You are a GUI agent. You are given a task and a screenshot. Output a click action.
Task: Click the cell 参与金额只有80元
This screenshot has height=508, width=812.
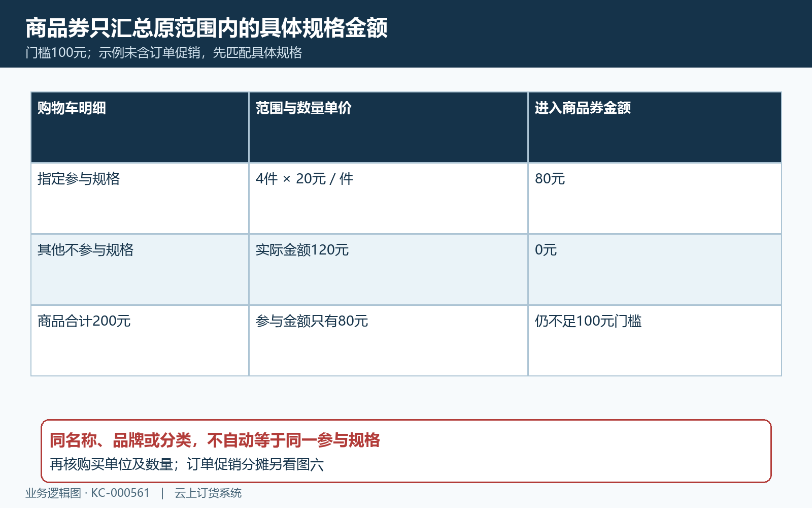coord(388,341)
